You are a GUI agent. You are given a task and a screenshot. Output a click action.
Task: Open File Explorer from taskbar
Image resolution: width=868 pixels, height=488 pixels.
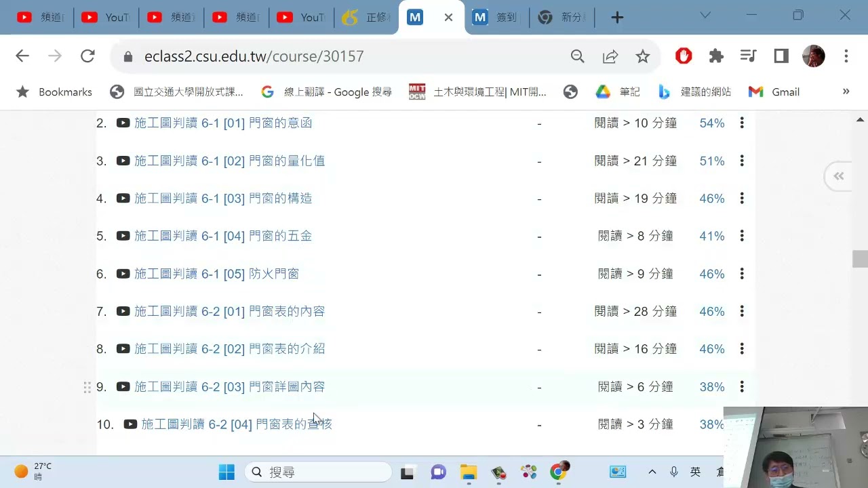click(x=469, y=472)
